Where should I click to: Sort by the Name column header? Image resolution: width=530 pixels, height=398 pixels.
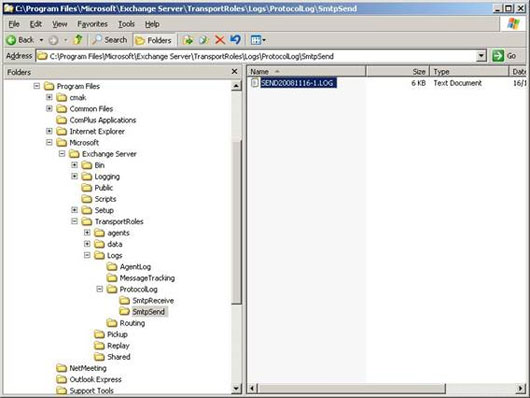pos(306,71)
